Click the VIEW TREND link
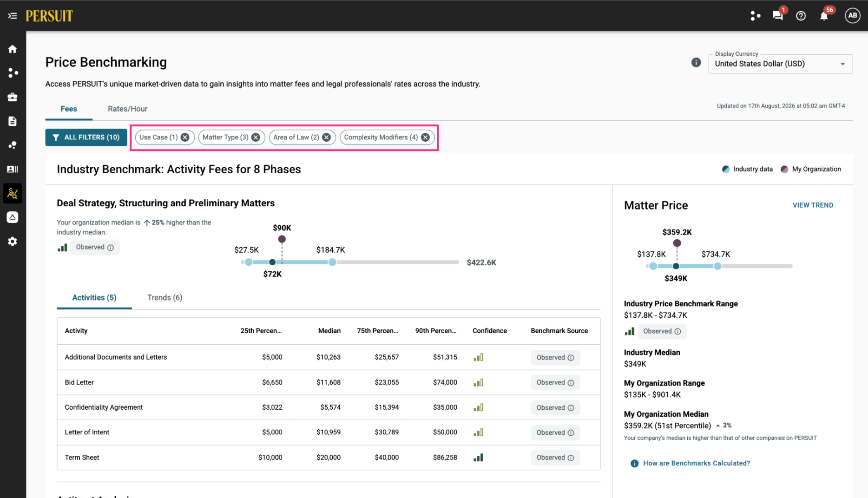 point(813,205)
